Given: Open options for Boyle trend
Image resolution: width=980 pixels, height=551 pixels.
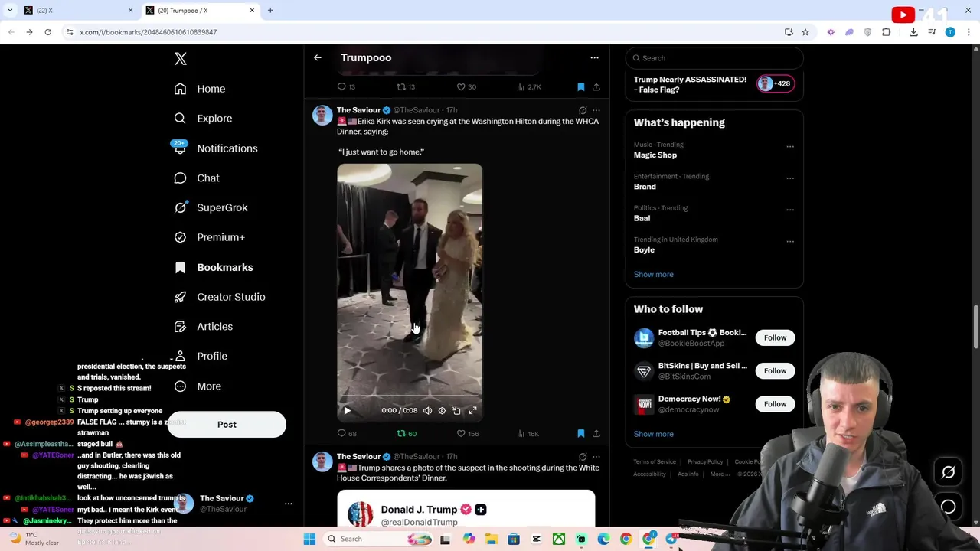Looking at the screenshot, I should [790, 241].
